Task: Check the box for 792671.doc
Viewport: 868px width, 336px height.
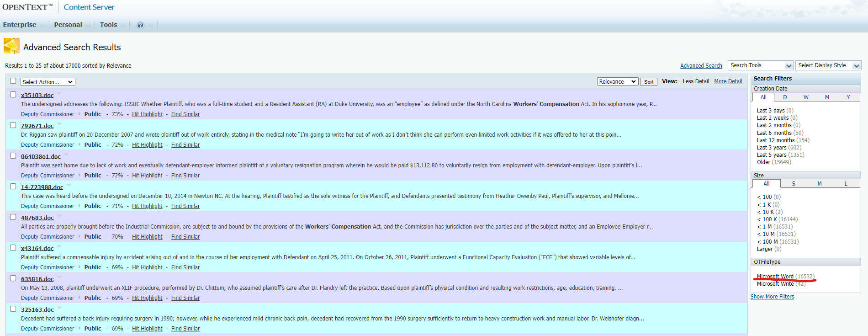Action: (x=13, y=125)
